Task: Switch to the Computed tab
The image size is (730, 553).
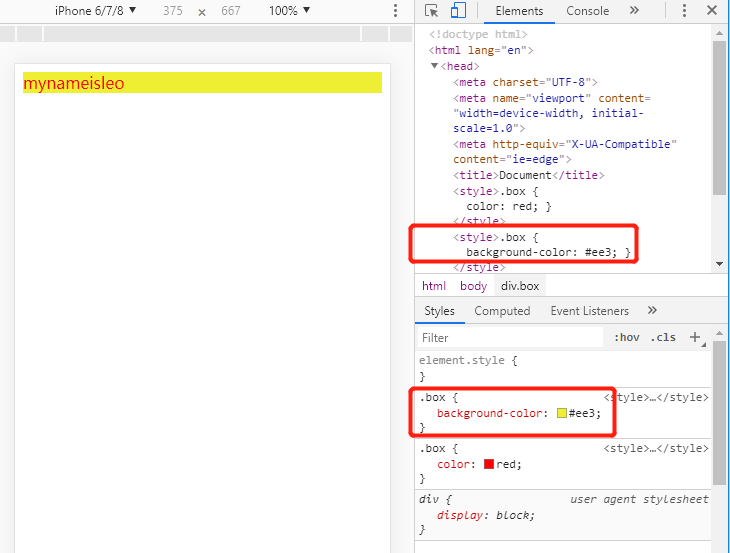Action: (x=502, y=311)
